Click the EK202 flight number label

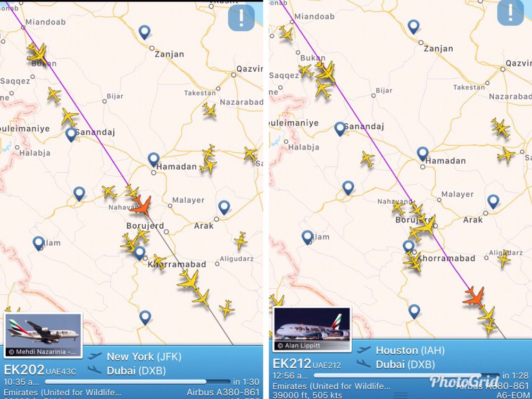24,370
